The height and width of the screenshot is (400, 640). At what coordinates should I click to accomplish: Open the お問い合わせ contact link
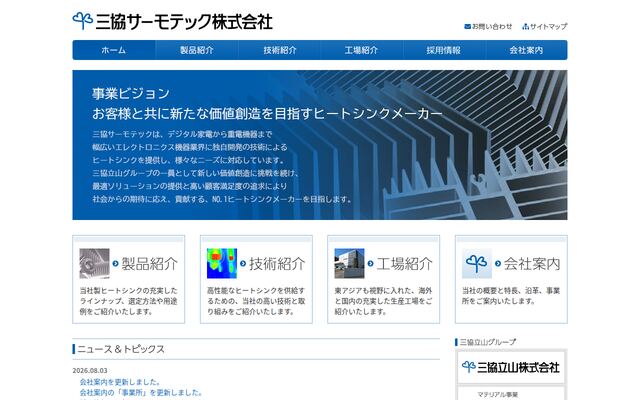[x=492, y=27]
